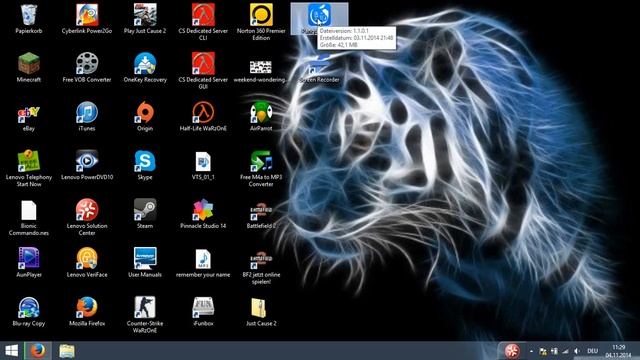Open File Explorer from the taskbar
The image size is (640, 360).
[x=67, y=351]
